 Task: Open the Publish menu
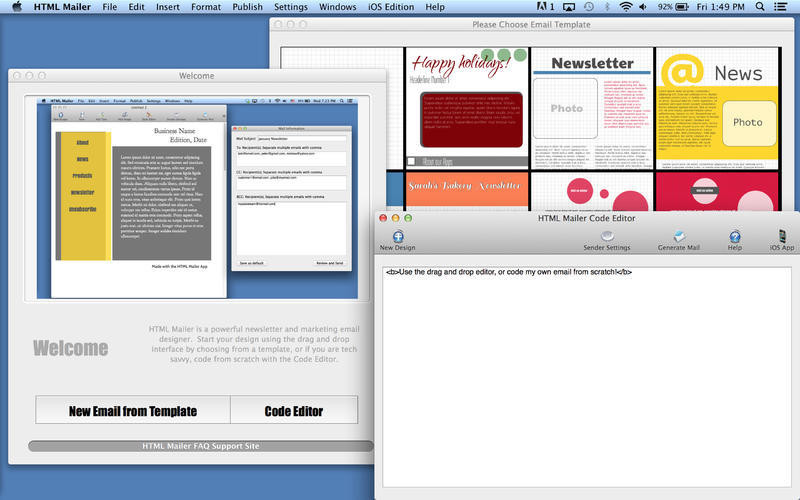click(x=247, y=7)
